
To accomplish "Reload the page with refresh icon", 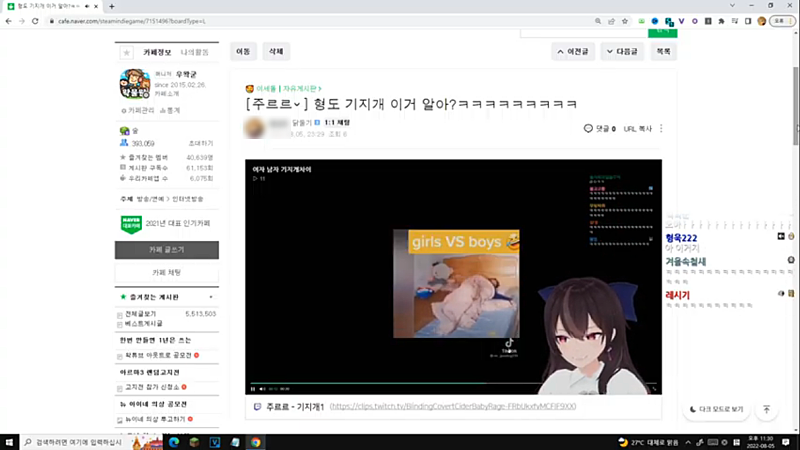I will [x=35, y=21].
